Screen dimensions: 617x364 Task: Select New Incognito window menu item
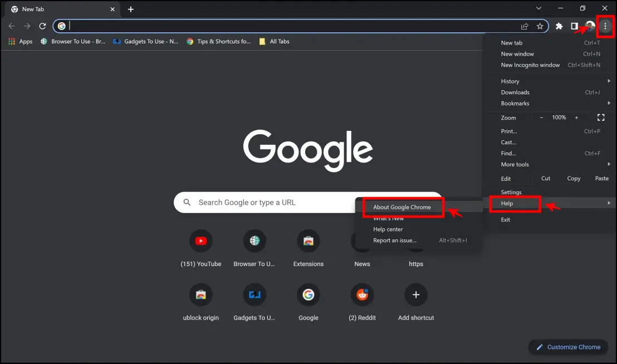550,65
